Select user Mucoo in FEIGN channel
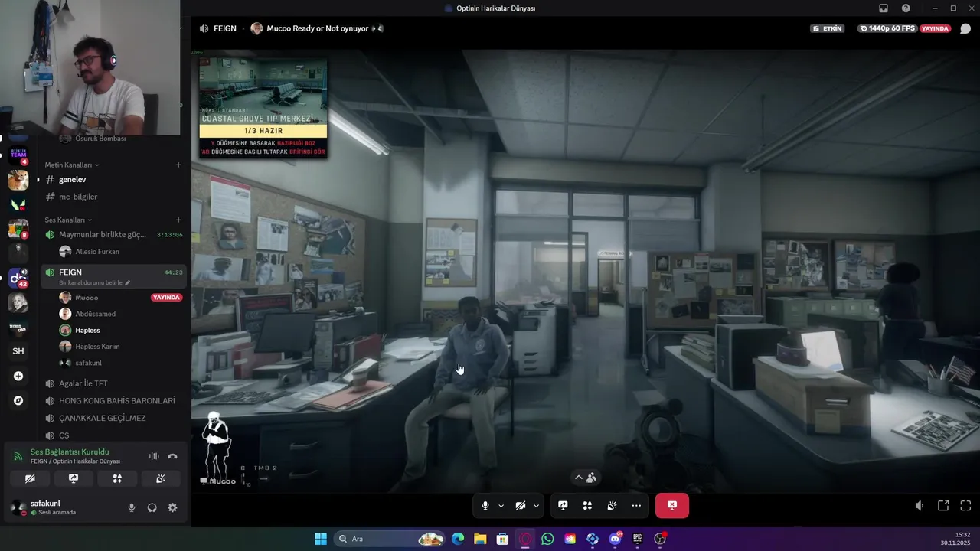980x551 pixels. pyautogui.click(x=120, y=297)
